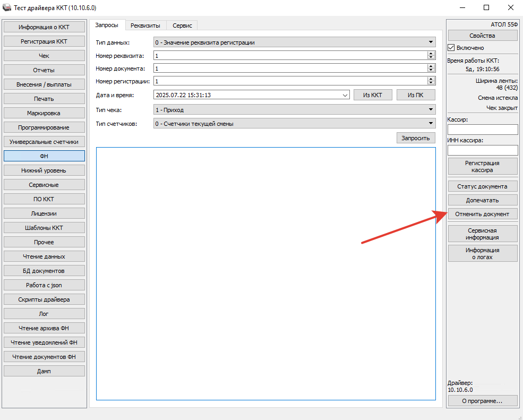This screenshot has height=420, width=523.
Task: Open the Тип счетчиков dropdown list
Action: click(431, 124)
